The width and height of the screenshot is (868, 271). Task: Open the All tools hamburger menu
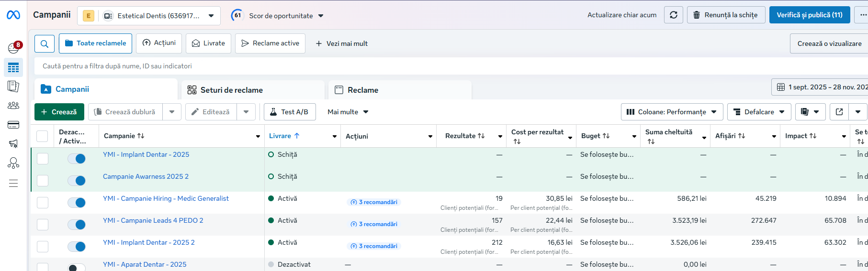pyautogui.click(x=13, y=183)
